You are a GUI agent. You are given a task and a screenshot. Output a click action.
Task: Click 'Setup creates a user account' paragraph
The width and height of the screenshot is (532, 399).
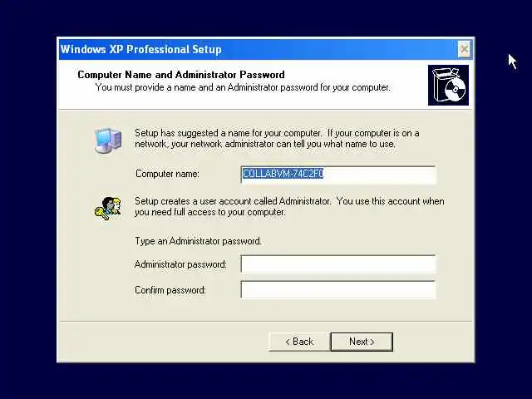[x=289, y=207]
